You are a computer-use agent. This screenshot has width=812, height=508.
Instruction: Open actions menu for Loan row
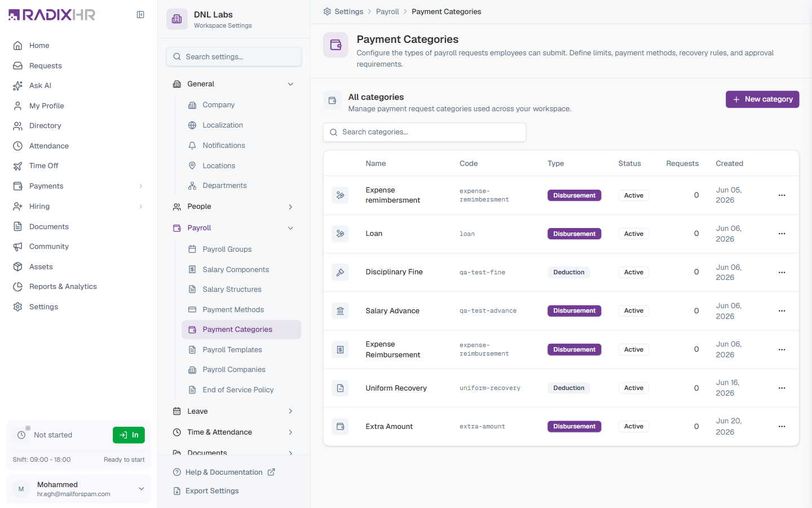[x=782, y=234]
